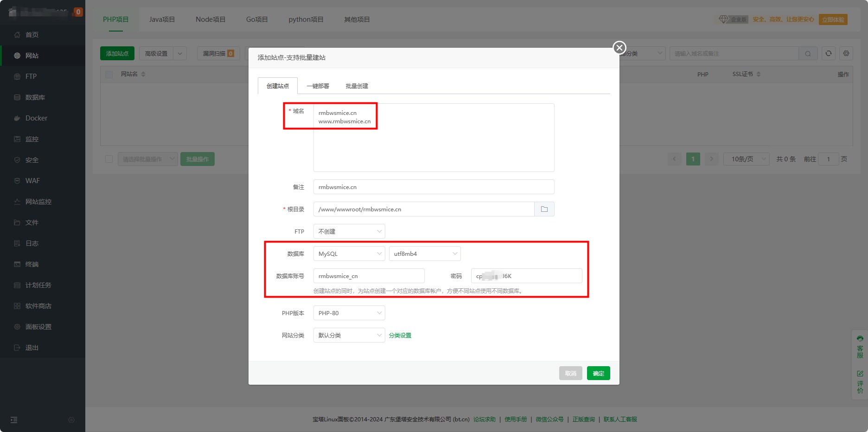This screenshot has width=868, height=432.
Task: Open the 10条/页 page size dropdown
Action: pyautogui.click(x=746, y=159)
